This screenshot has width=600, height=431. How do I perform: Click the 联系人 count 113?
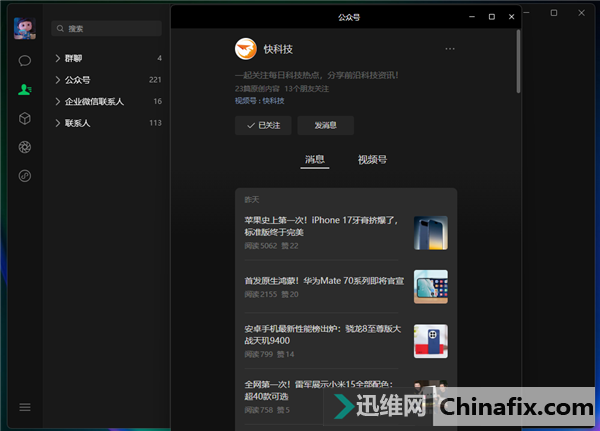155,123
